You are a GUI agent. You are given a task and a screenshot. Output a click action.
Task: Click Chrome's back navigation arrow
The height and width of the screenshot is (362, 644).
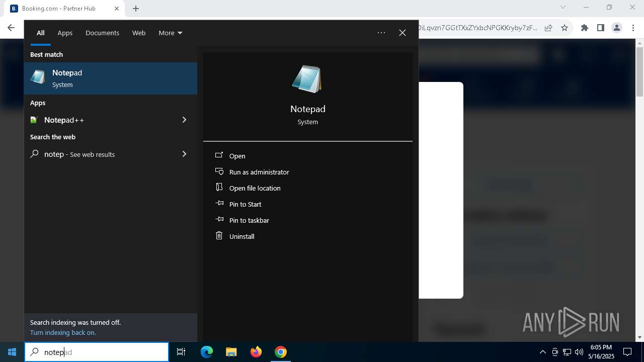click(11, 28)
